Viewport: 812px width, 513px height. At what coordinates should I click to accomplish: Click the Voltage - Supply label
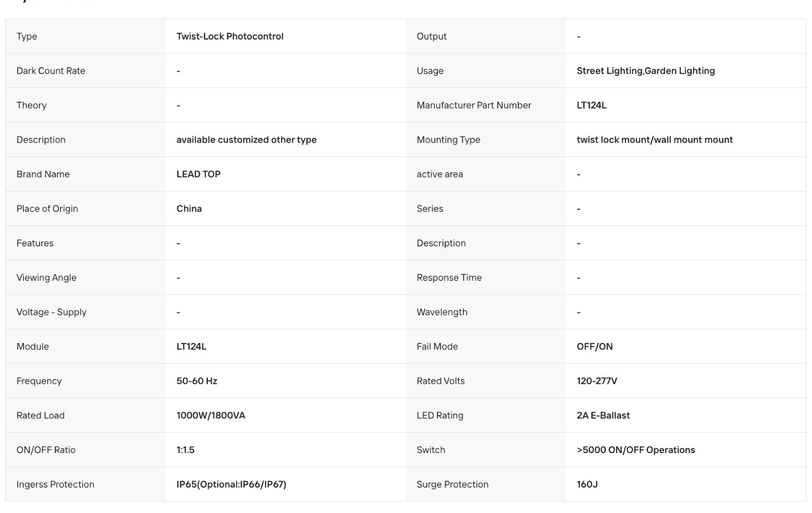[51, 312]
